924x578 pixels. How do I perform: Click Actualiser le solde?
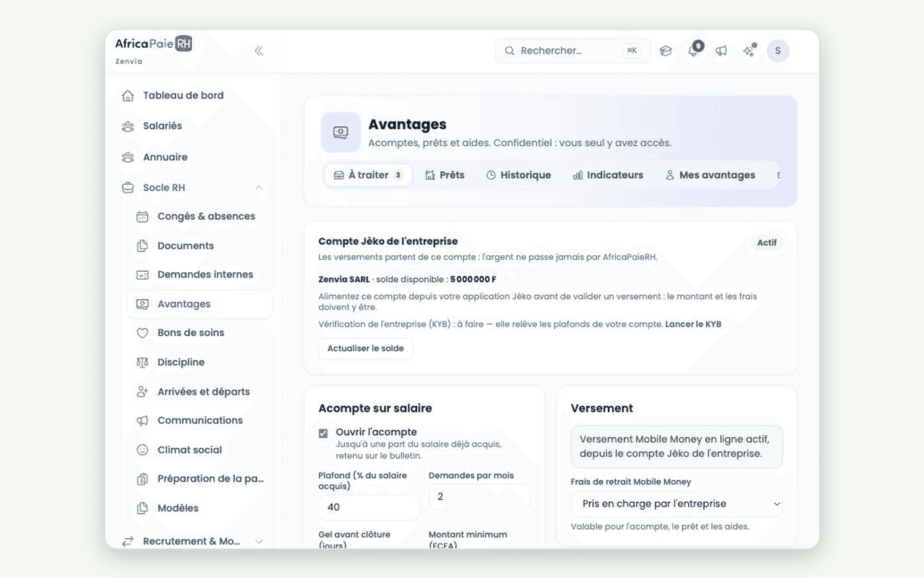point(365,348)
